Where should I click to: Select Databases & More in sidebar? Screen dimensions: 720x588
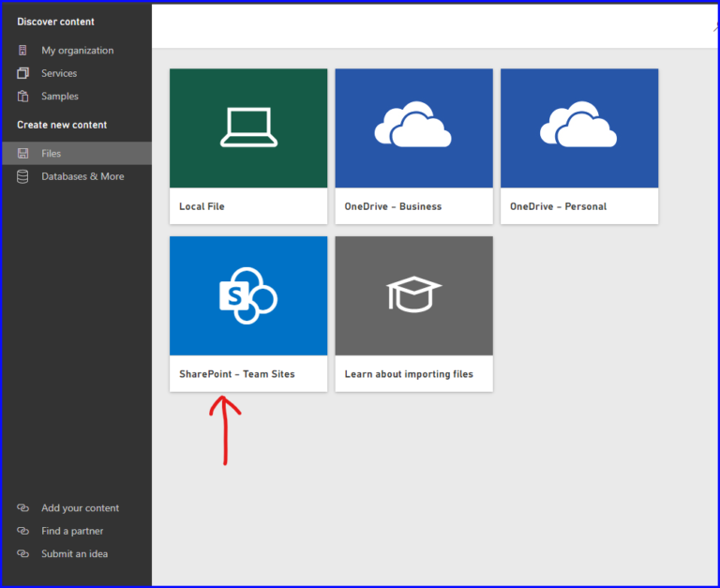pyautogui.click(x=82, y=176)
